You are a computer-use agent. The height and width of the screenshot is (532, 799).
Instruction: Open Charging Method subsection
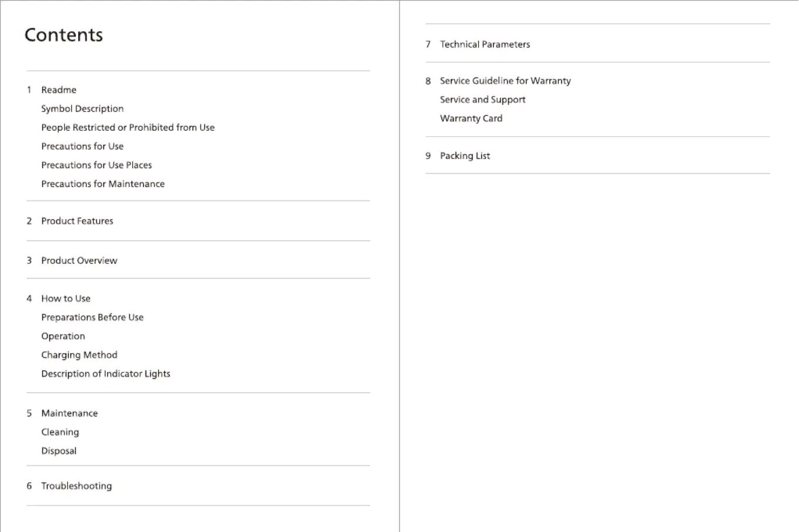79,355
